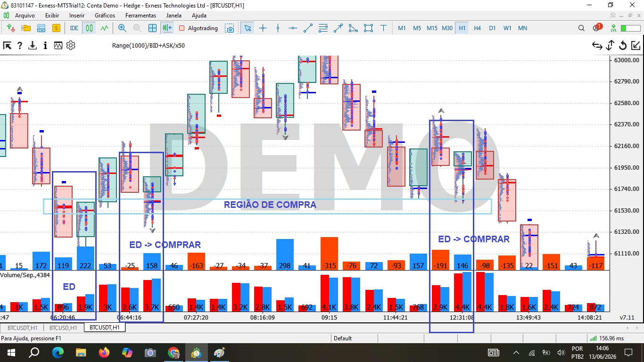Switch timeframe to W1
644x362 pixels.
[x=507, y=28]
